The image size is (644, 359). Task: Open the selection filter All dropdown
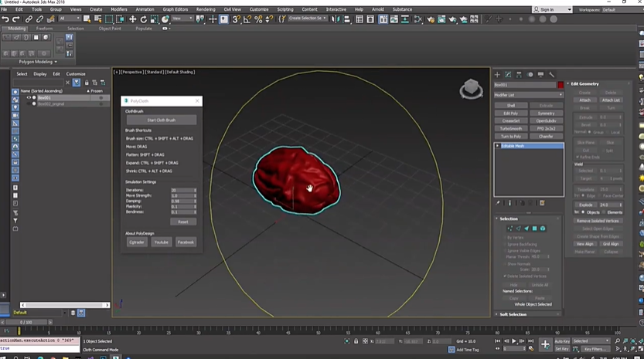pos(69,19)
